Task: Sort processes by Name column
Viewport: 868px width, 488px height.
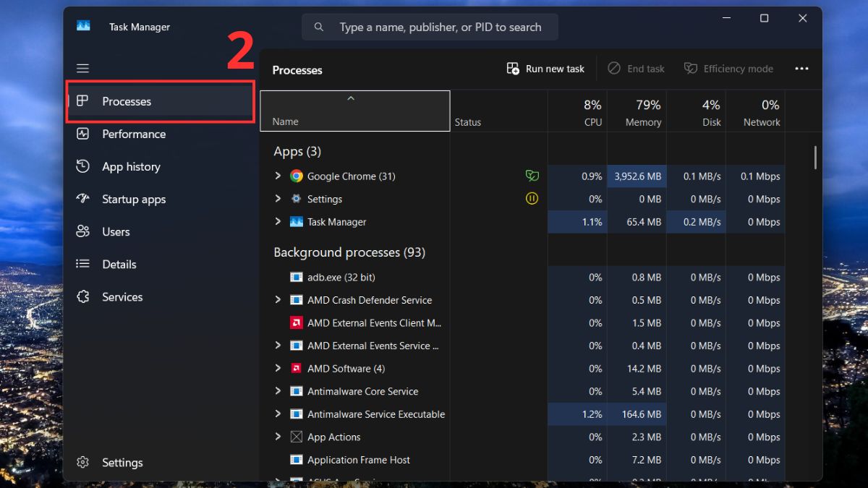Action: 355,111
